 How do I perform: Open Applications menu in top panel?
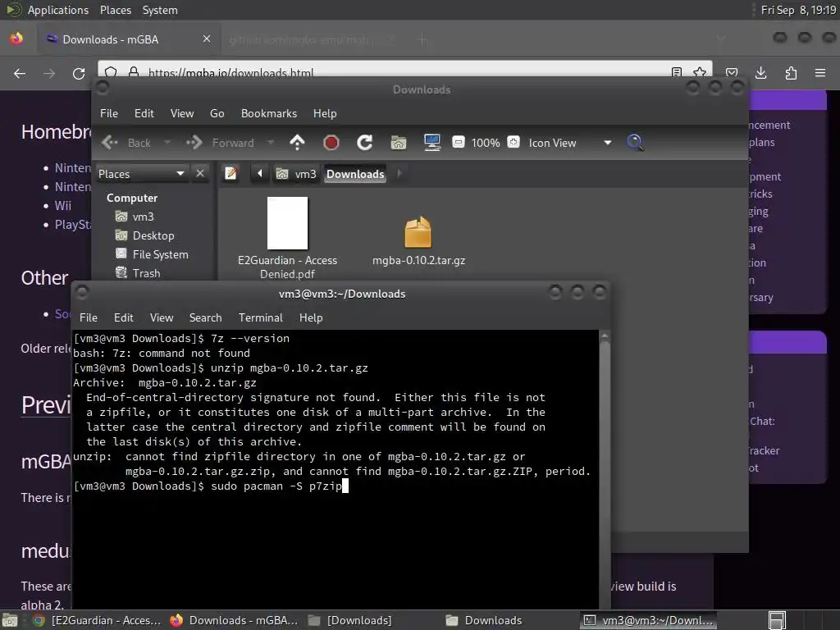click(x=58, y=10)
